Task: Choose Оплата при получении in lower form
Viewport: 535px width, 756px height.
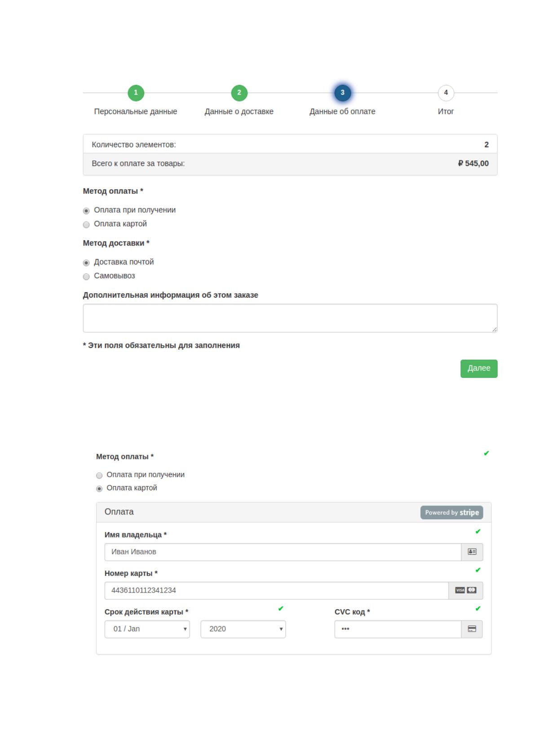Action: (99, 475)
